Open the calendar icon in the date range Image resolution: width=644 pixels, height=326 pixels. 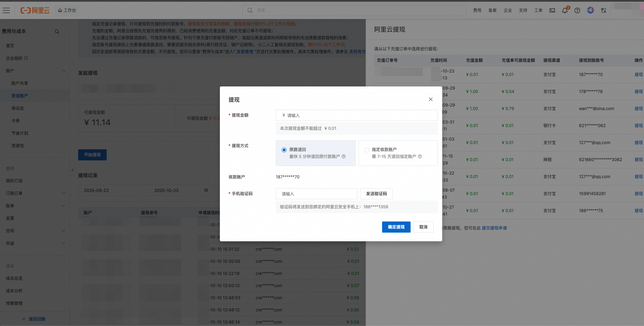coord(206,190)
